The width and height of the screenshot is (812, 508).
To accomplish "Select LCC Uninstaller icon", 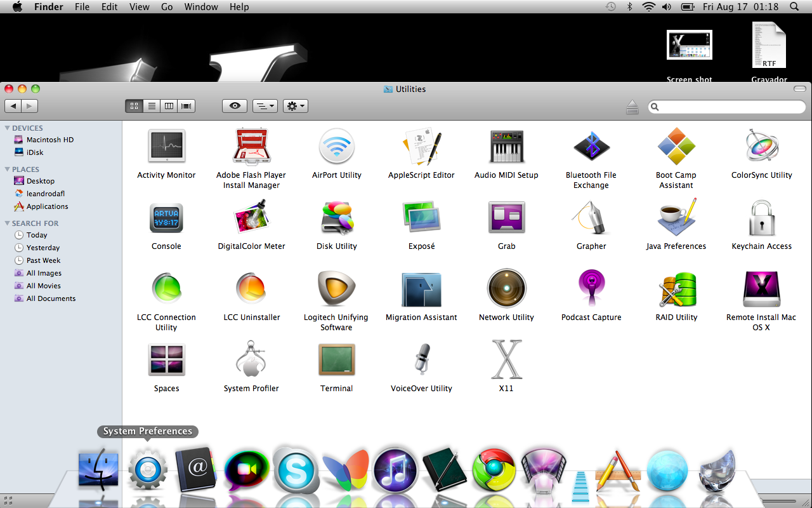I will point(251,289).
